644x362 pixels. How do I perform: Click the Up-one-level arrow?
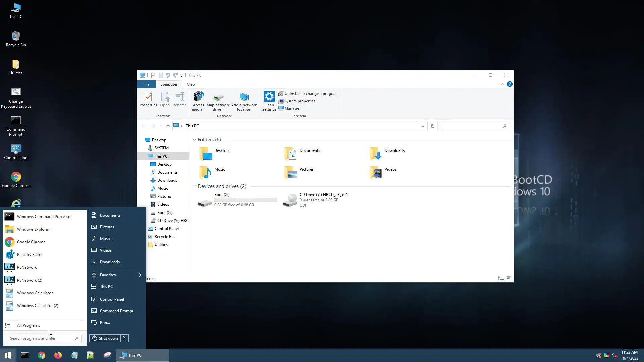click(168, 126)
